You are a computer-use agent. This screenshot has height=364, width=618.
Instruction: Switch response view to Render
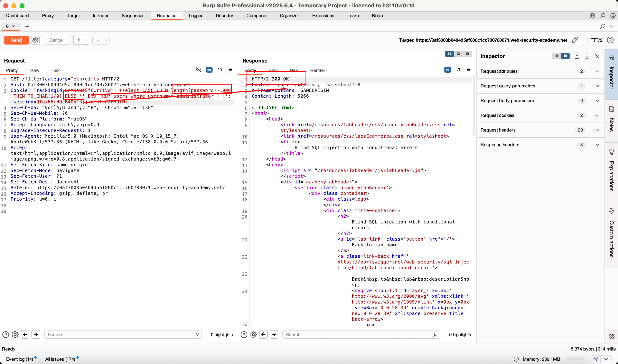(317, 70)
